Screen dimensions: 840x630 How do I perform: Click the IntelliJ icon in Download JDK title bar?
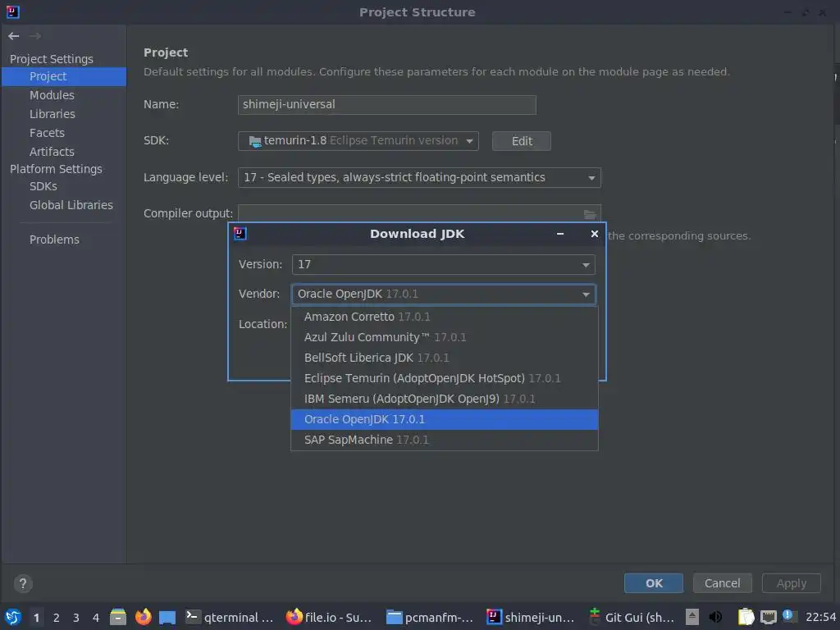click(x=240, y=233)
